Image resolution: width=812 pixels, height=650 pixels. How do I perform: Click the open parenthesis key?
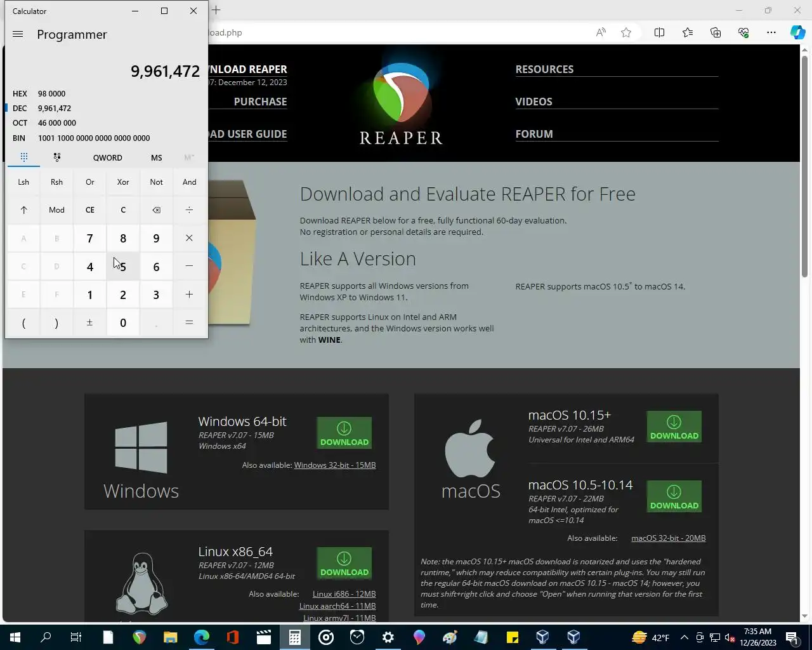click(23, 322)
